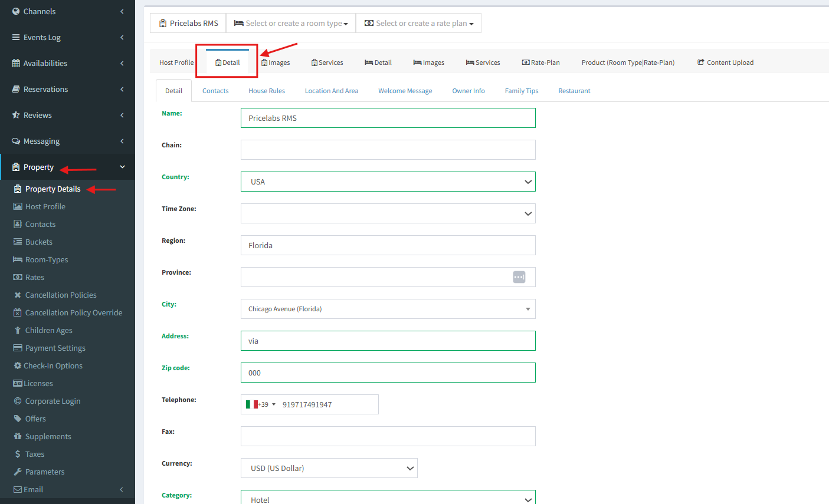This screenshot has width=829, height=504.
Task: Click the Taxes dollar icon in sidebar
Action: 18,454
